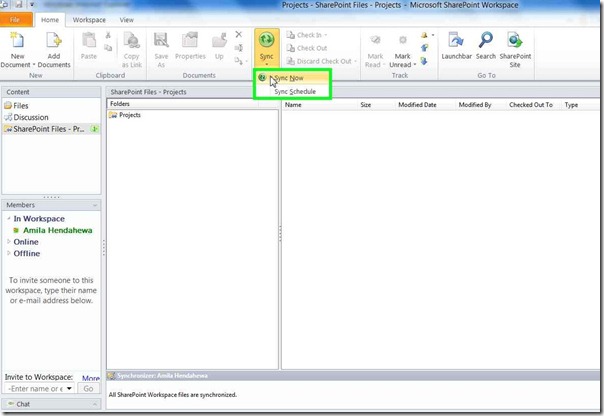This screenshot has width=604, height=416.
Task: Click the invite name input field
Action: (x=35, y=389)
